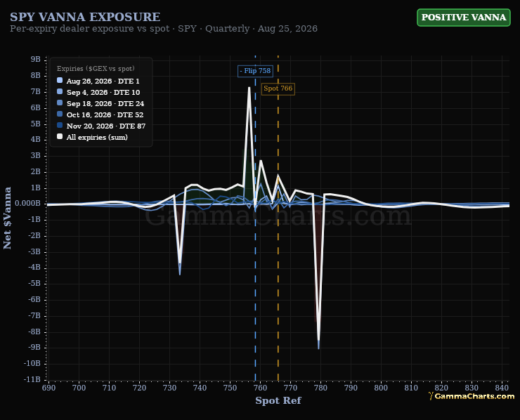The height and width of the screenshot is (420, 520).
Task: Click the legend header Expiries ($GEX vs spot)
Action: click(96, 69)
